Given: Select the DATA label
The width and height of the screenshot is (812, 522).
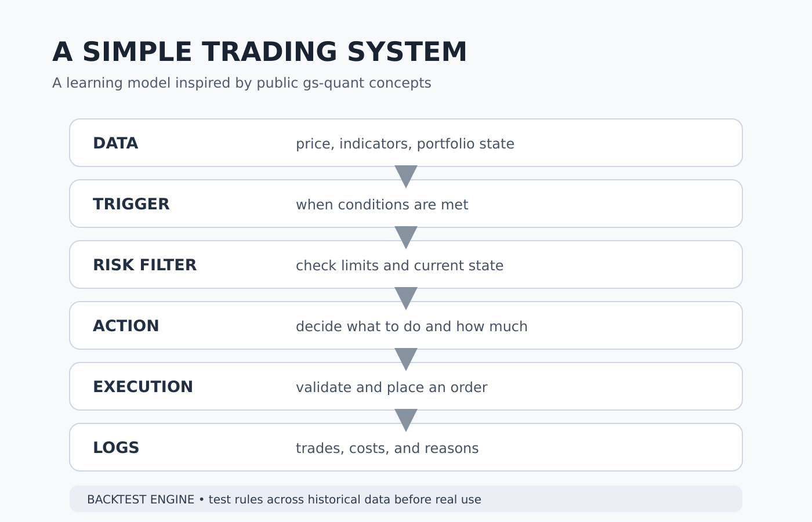Looking at the screenshot, I should (x=115, y=143).
